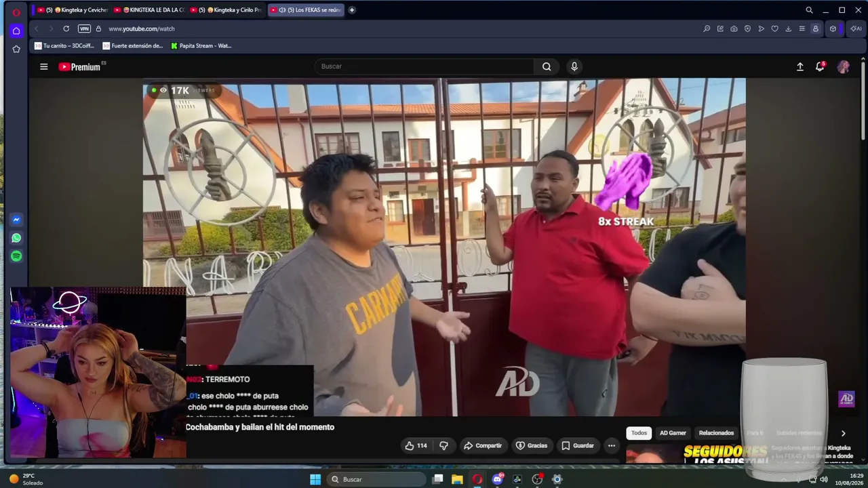Start voice search with the microphone
The image size is (868, 488).
(574, 66)
